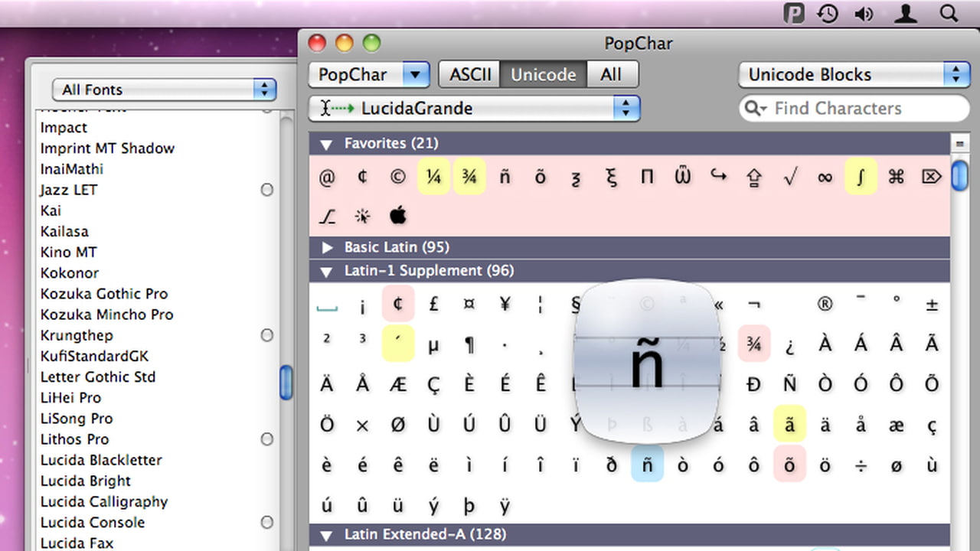Open the All Fonts dropdown
The image size is (980, 551).
(164, 90)
